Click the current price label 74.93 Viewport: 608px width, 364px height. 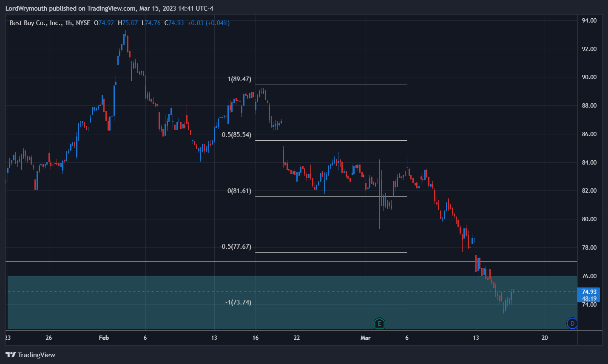(x=589, y=292)
